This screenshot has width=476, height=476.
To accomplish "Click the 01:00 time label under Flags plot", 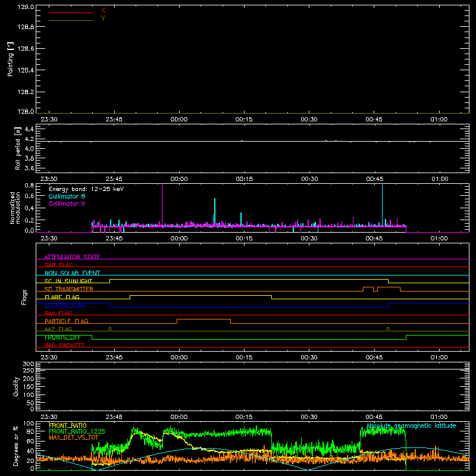I will 439,358.
